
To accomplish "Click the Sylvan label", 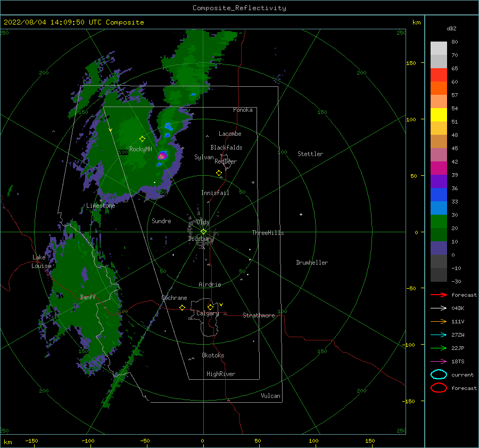I will 204,157.
